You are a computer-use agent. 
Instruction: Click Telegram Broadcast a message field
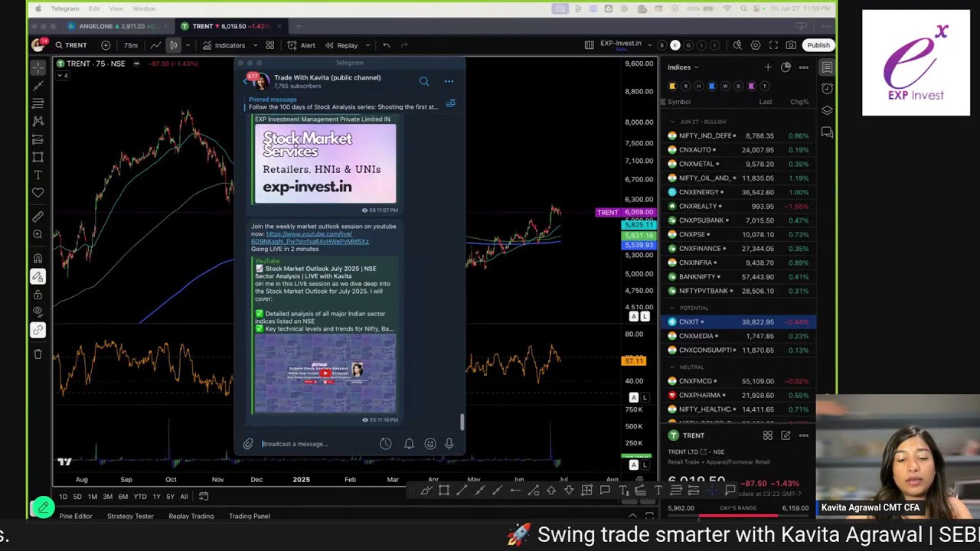pos(318,444)
